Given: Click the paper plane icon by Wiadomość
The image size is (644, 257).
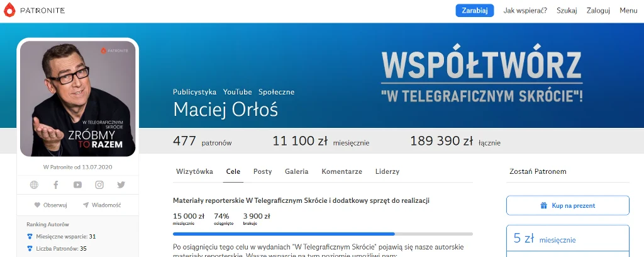Looking at the screenshot, I should coord(86,205).
